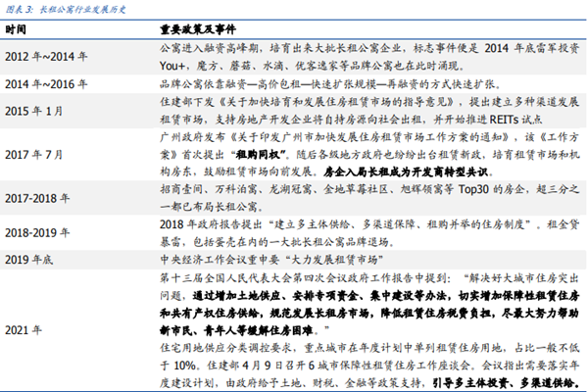The image size is (588, 392).
Task: Click the line beginning '住宅用地供应分类调控要求'
Action: click(x=369, y=348)
